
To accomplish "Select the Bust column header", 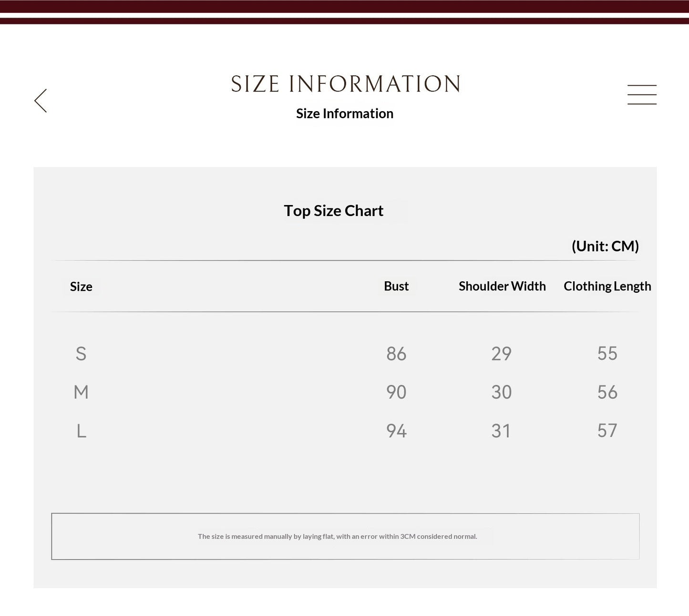I will coord(396,286).
